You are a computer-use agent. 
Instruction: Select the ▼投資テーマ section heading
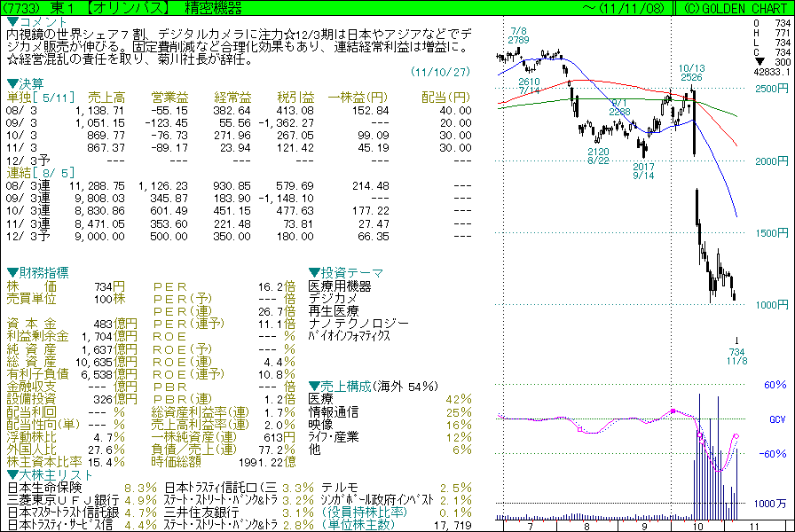[x=346, y=272]
